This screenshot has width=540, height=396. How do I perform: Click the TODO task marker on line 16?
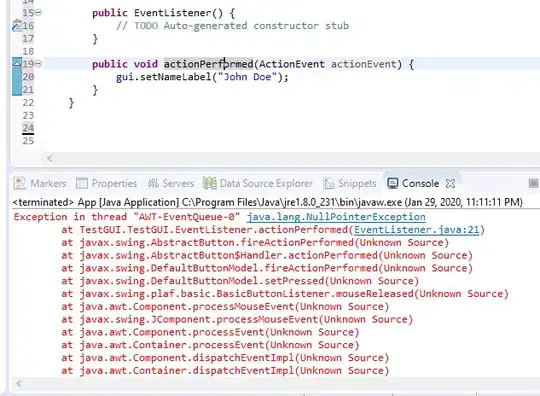[x=16, y=26]
